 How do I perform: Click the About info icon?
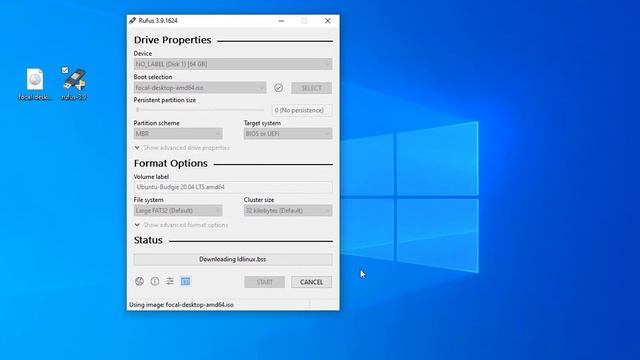click(x=155, y=281)
